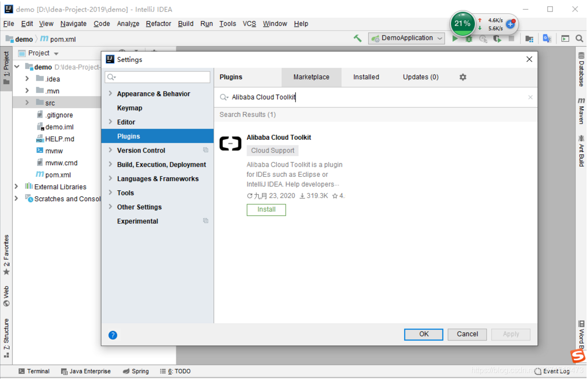588x379 pixels.
Task: Click the run anything terminal-window icon
Action: (x=565, y=39)
